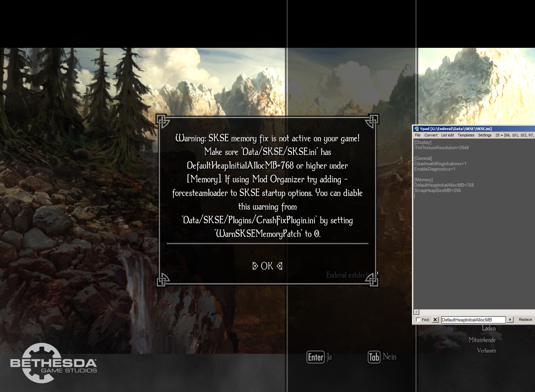Toggle the checkbox beside Find

418,320
